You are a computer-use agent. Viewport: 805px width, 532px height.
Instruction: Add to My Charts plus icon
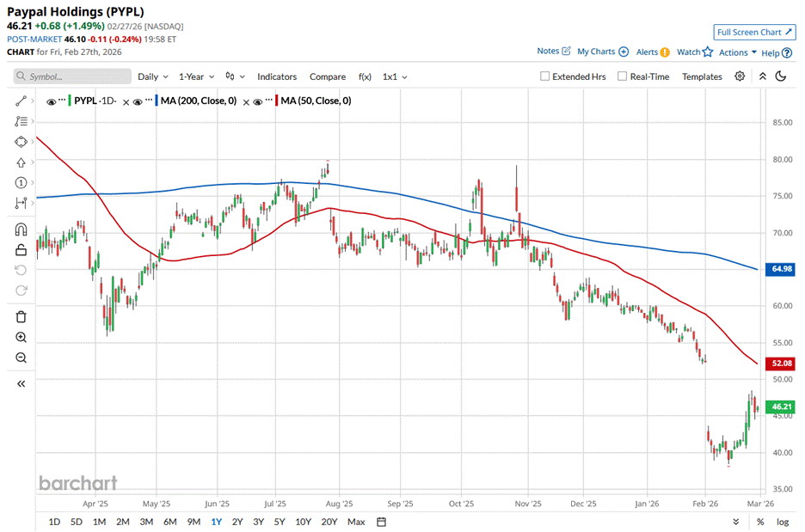click(624, 52)
